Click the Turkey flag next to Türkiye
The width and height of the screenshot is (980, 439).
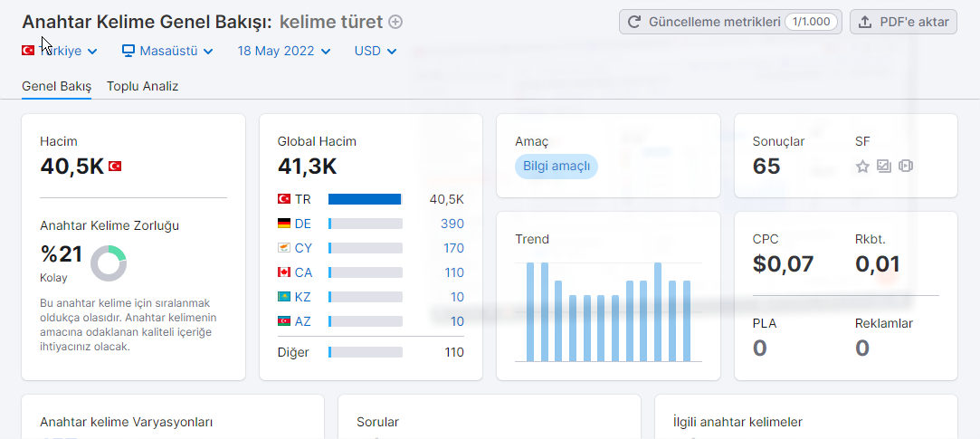tap(28, 51)
